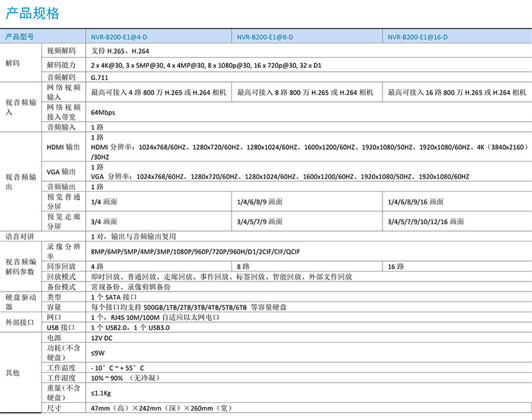Click 1 对，输出与音频输出复用 value
This screenshot has width=532, height=420.
134,236
